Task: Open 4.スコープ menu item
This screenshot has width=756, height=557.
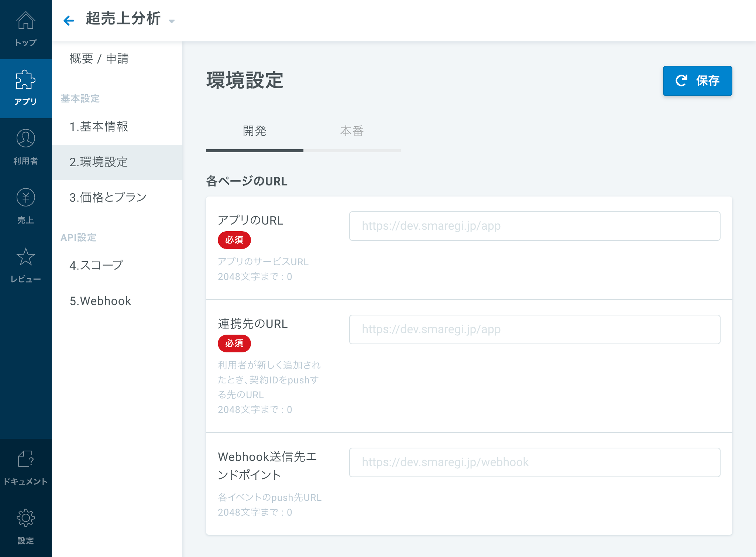Action: tap(117, 266)
